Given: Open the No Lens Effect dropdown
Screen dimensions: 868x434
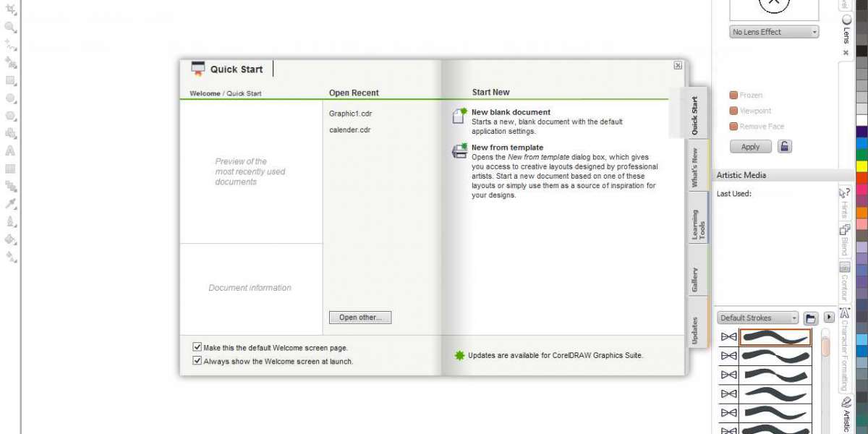Looking at the screenshot, I should (774, 32).
